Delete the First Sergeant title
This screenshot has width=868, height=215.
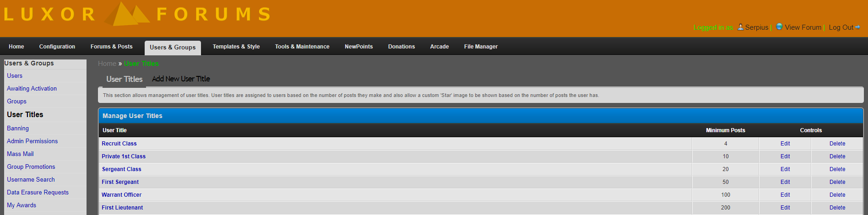pyautogui.click(x=837, y=182)
